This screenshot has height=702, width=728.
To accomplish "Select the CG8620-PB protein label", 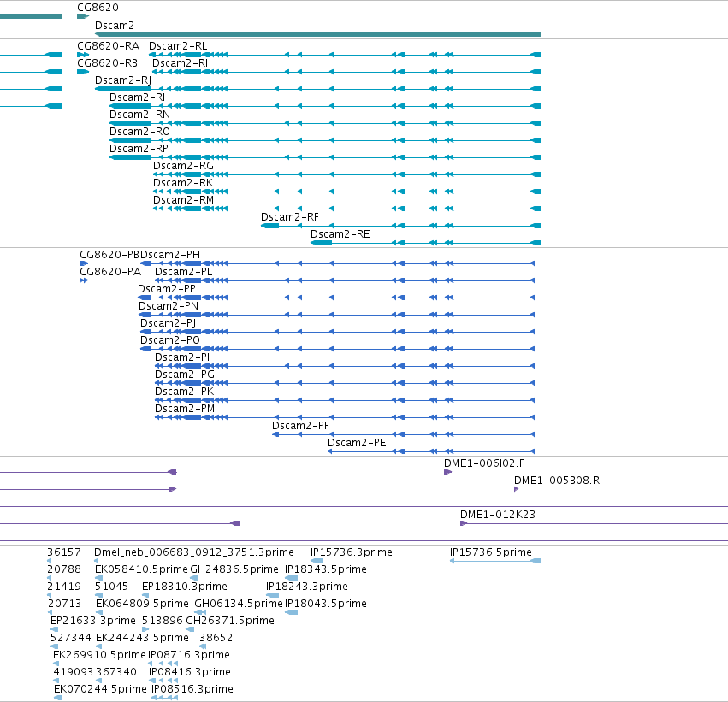I will click(109, 255).
